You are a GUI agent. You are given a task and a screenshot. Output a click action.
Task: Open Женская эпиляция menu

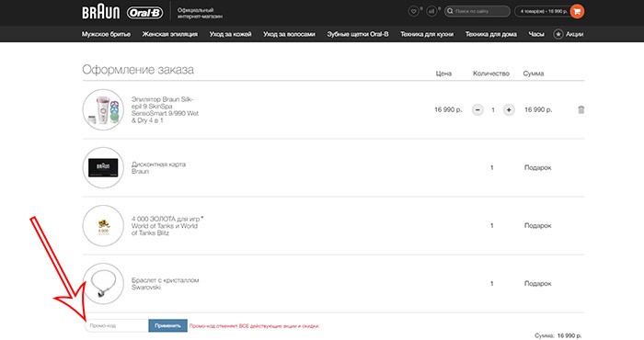pos(170,34)
